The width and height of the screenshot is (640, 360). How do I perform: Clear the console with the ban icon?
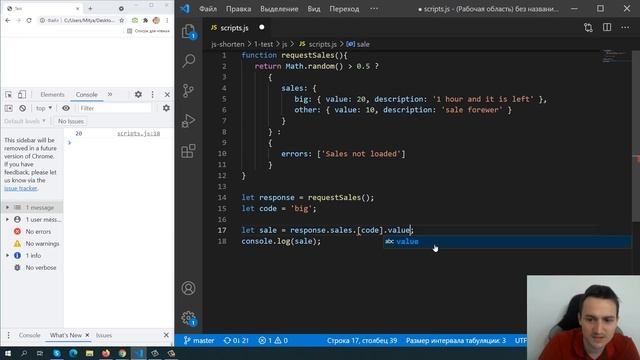(22, 108)
